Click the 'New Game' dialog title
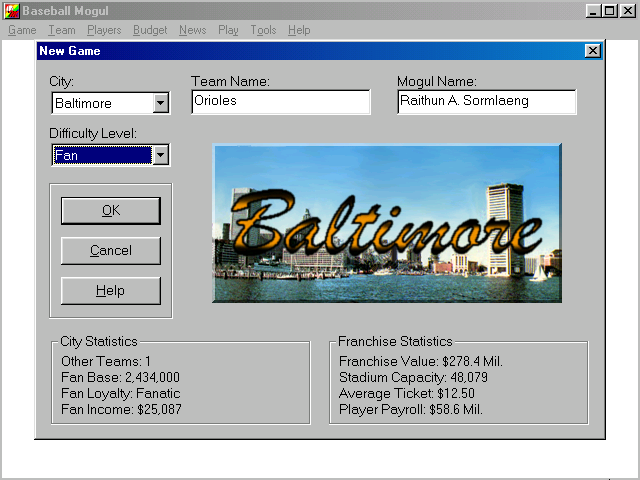Viewport: 640px width, 480px height. click(x=70, y=51)
